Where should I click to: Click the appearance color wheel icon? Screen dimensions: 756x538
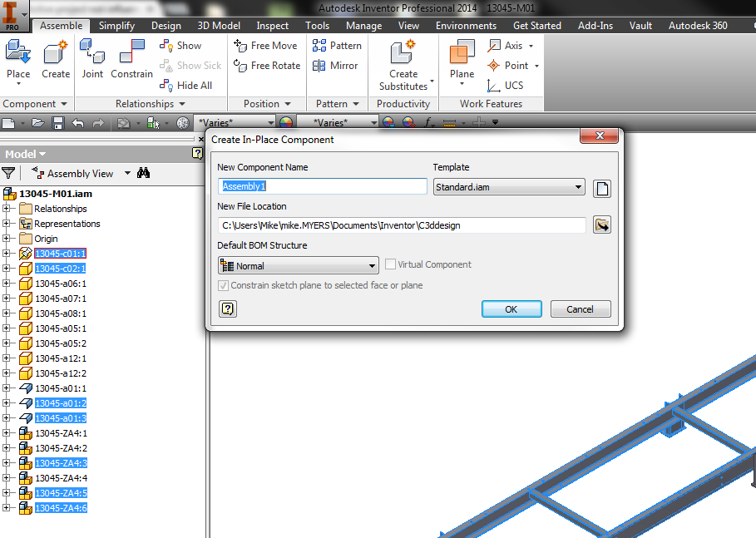tap(285, 122)
